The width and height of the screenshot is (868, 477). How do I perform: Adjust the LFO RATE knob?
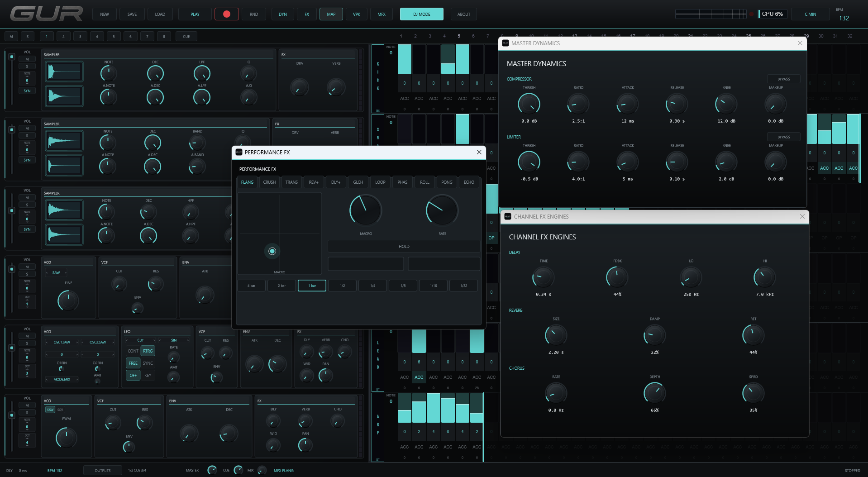point(174,357)
